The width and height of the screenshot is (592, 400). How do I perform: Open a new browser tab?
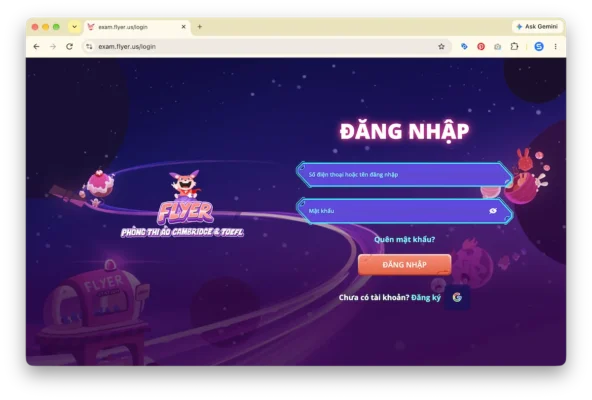tap(200, 27)
